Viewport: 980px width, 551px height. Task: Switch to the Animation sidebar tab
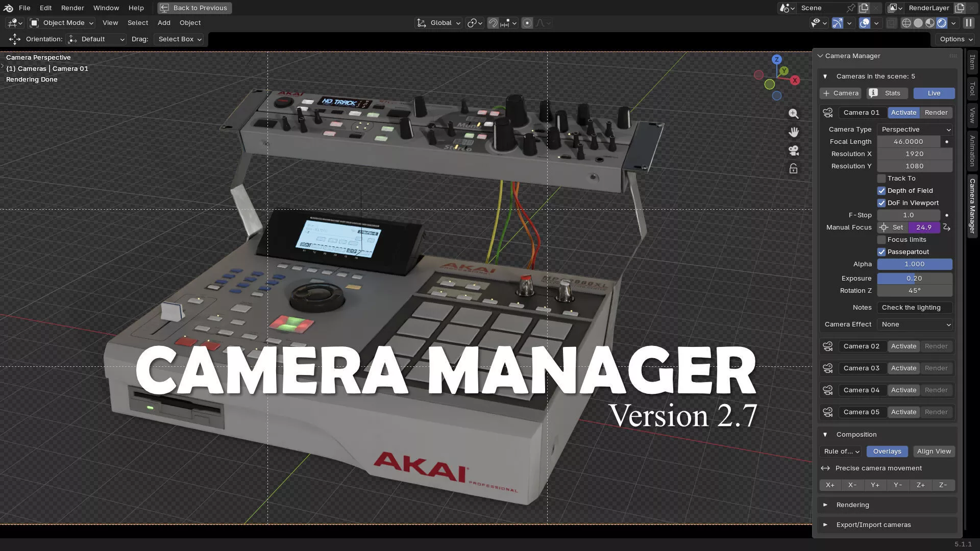(972, 151)
